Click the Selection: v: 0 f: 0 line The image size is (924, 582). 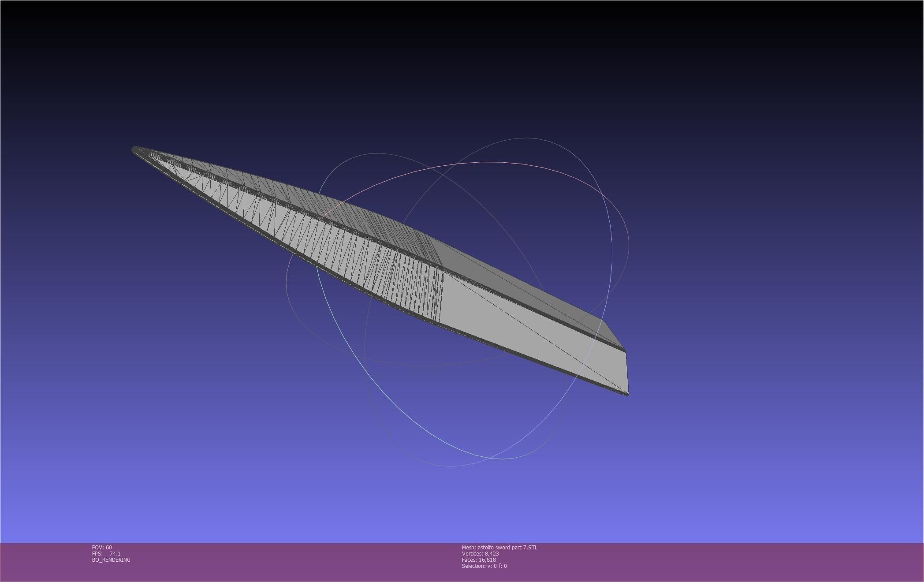[x=484, y=566]
